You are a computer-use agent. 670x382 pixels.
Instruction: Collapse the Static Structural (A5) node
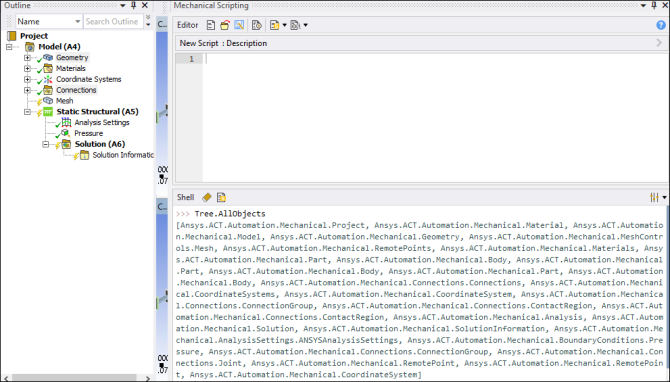click(x=27, y=112)
